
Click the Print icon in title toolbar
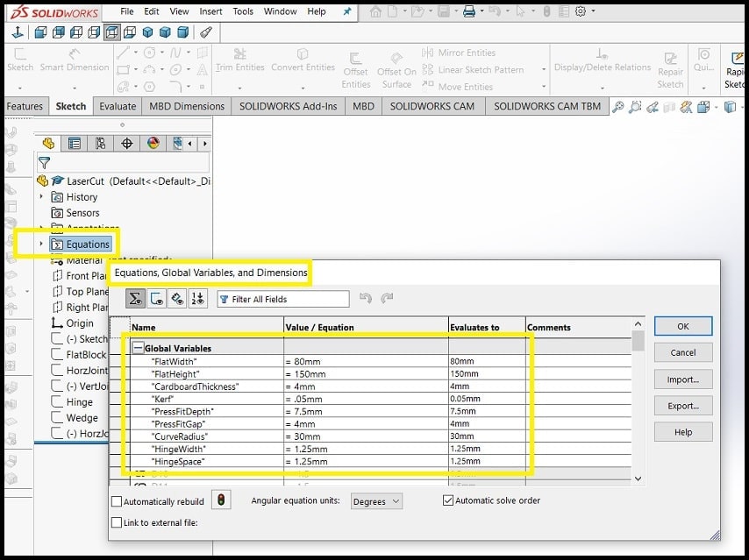coord(469,11)
